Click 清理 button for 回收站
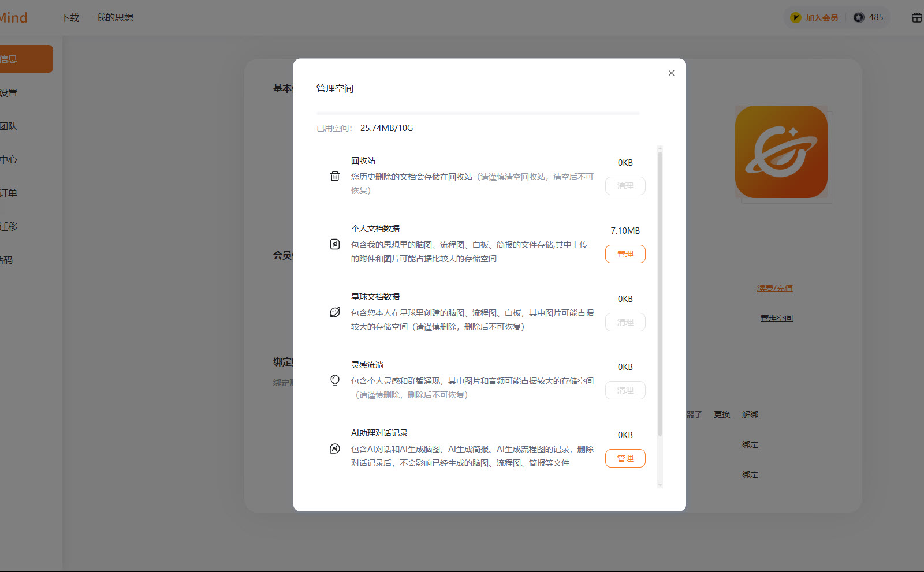This screenshot has width=924, height=572. tap(625, 186)
